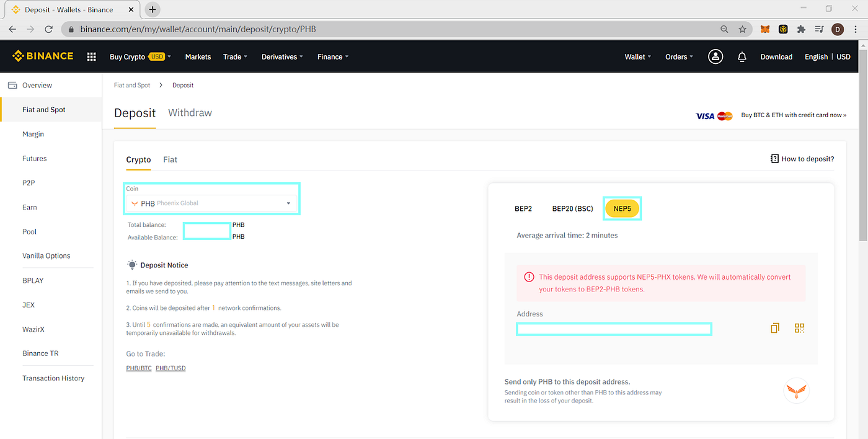Image resolution: width=868 pixels, height=439 pixels.
Task: Open the apps grid menu icon
Action: pyautogui.click(x=92, y=56)
